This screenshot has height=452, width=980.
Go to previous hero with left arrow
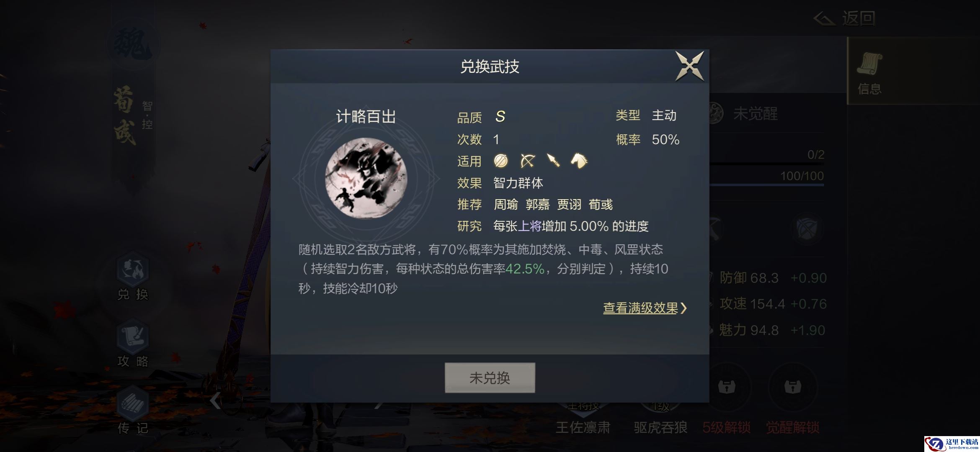pos(215,401)
